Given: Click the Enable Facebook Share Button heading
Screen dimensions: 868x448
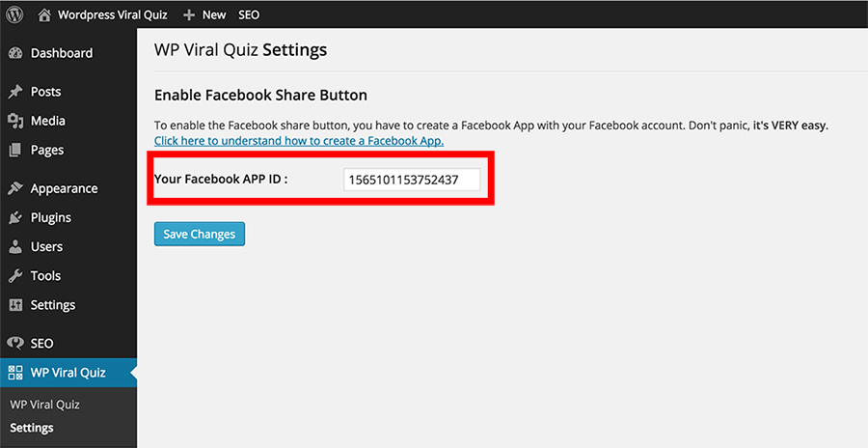Looking at the screenshot, I should 260,96.
